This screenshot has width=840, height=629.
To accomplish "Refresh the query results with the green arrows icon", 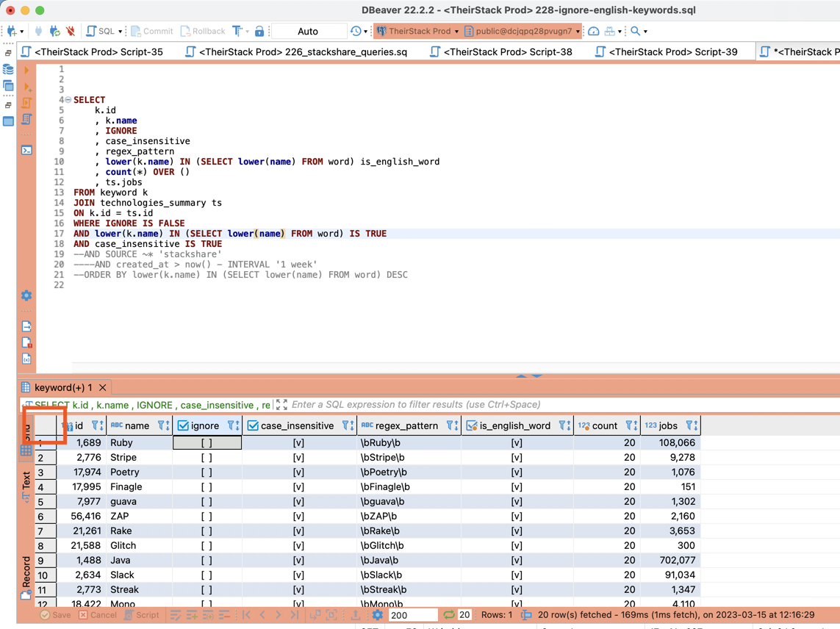I will pos(448,615).
